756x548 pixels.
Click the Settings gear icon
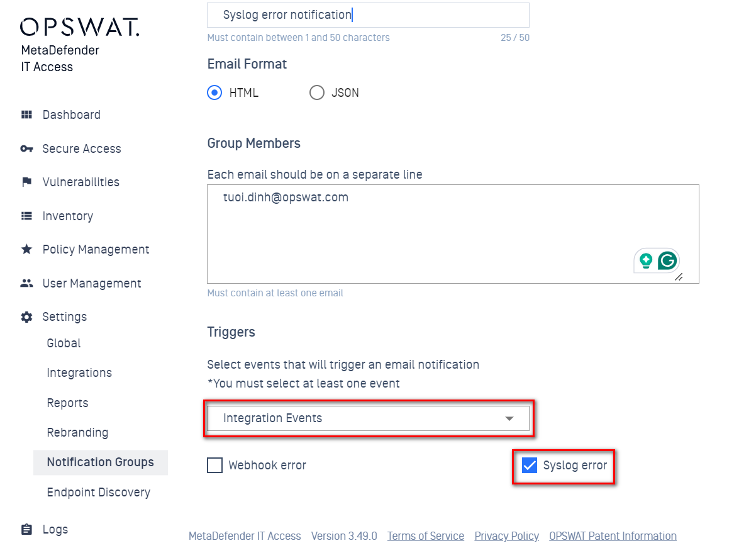pos(26,317)
